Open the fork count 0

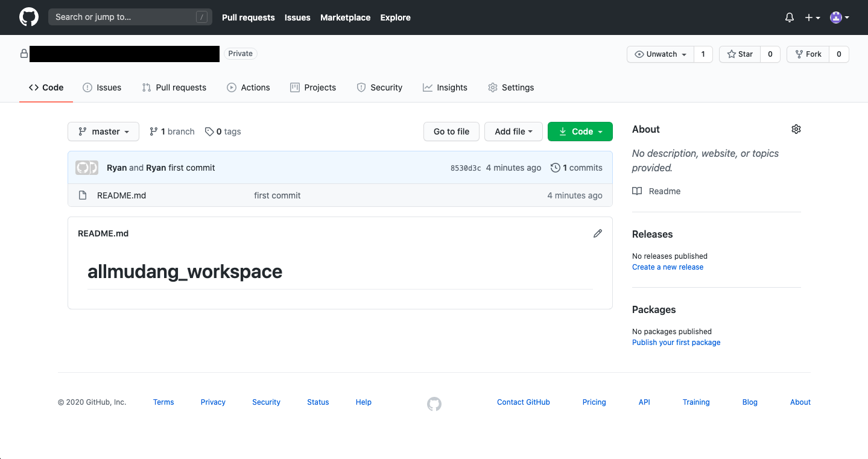coord(839,54)
